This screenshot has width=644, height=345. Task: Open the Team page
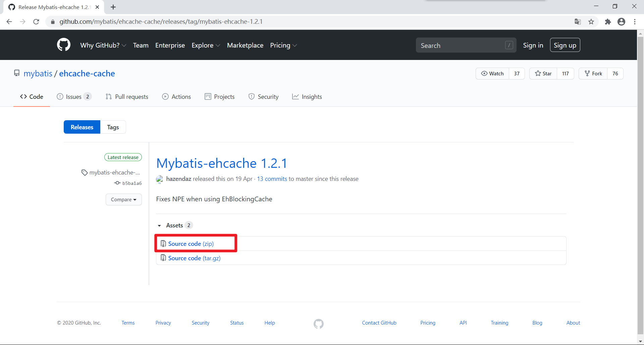click(141, 45)
